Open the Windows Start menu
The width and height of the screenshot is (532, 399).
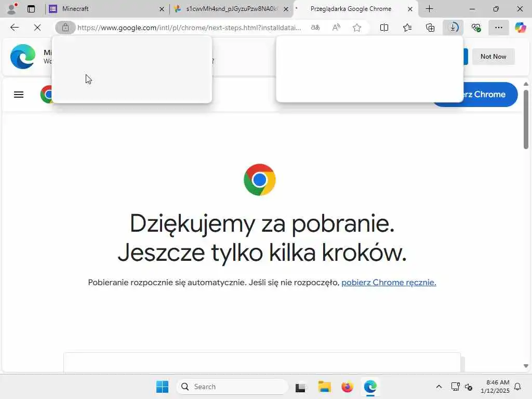pos(162,387)
